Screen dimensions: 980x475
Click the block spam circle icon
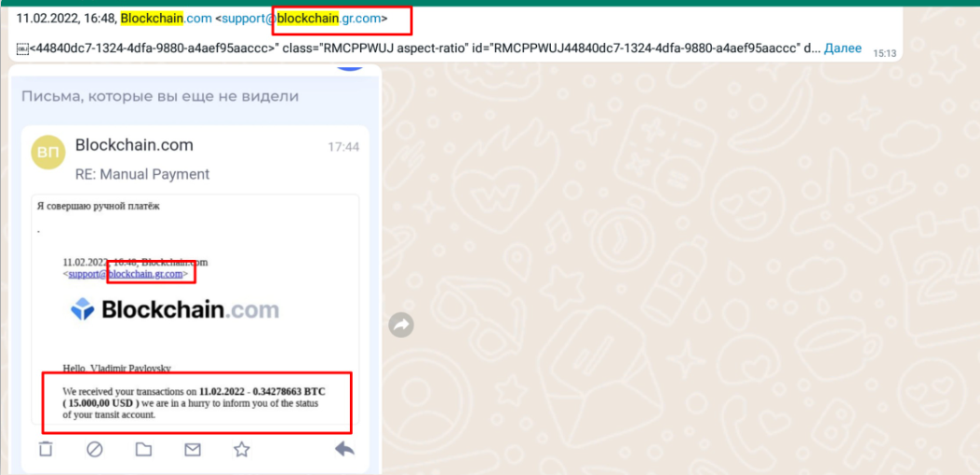(x=94, y=449)
